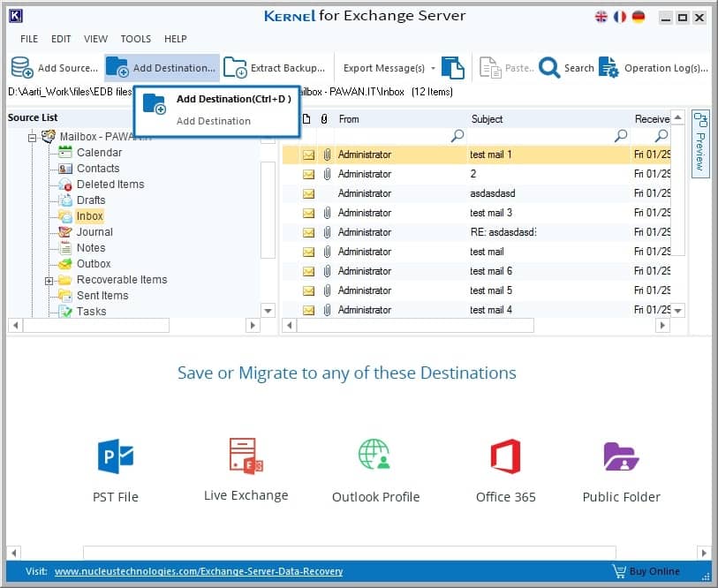Click the copy pages icon beside Export Message(s)
This screenshot has height=588, width=718.
tap(452, 68)
